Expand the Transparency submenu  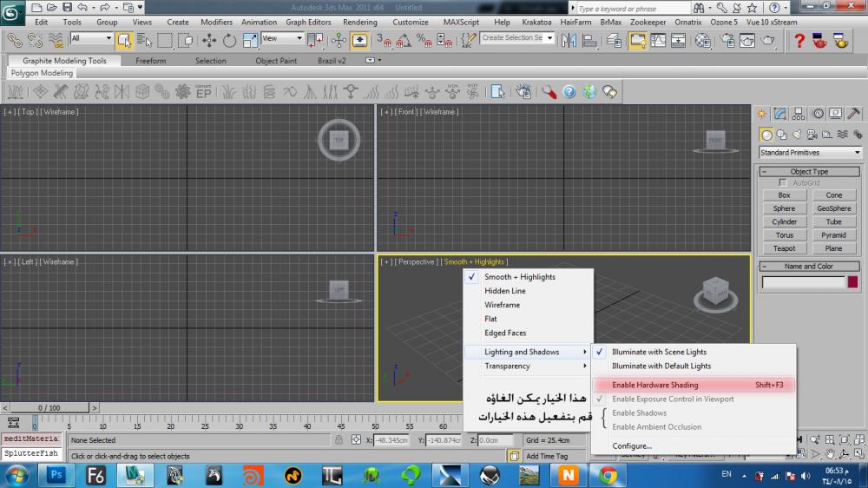click(x=528, y=366)
